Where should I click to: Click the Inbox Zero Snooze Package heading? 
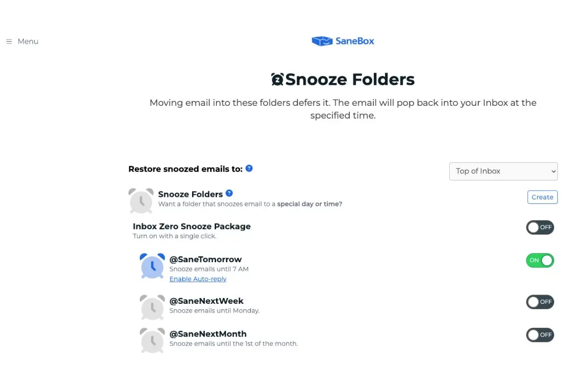(192, 226)
